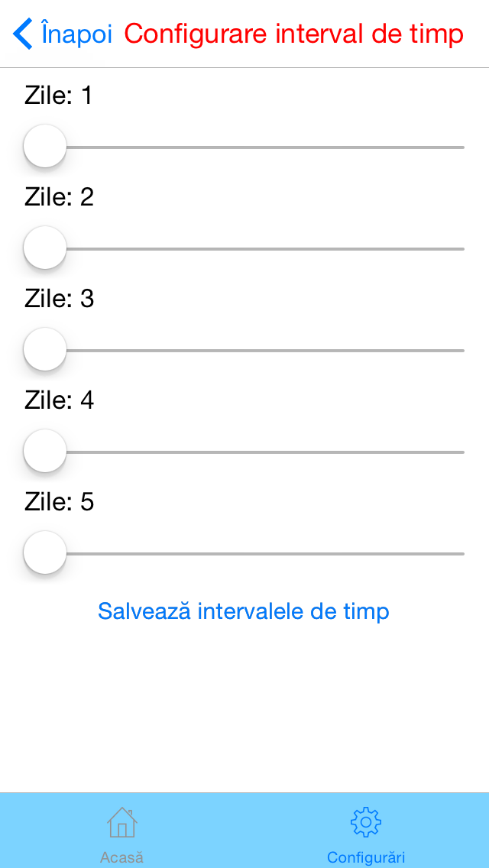The width and height of the screenshot is (489, 868).
Task: Select the Configurări tab label
Action: click(x=366, y=857)
